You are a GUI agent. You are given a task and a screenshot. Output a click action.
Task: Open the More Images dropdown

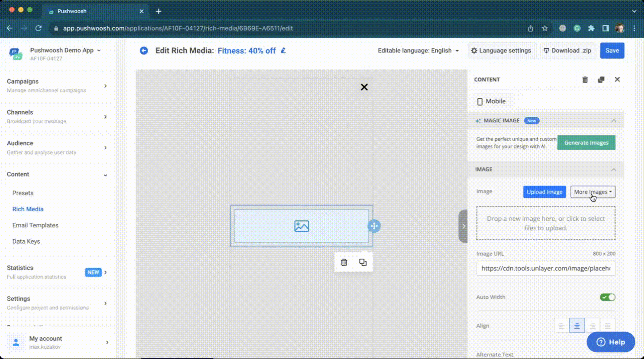(593, 192)
